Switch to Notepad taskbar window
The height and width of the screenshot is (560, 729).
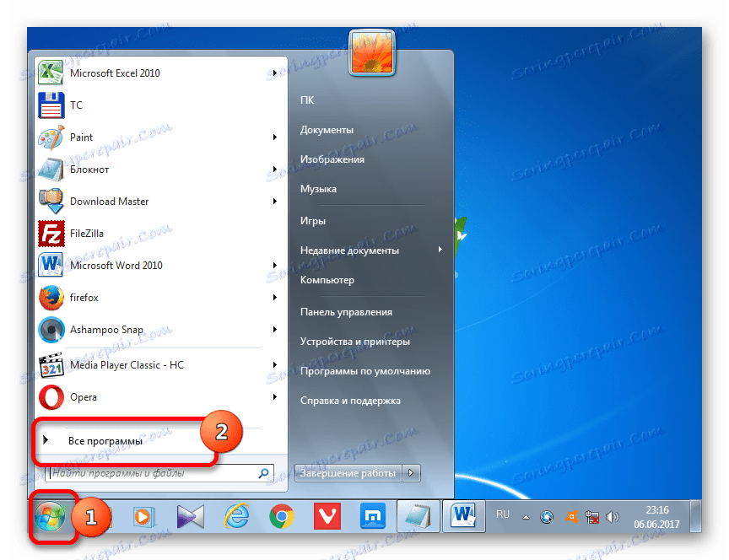tap(418, 516)
